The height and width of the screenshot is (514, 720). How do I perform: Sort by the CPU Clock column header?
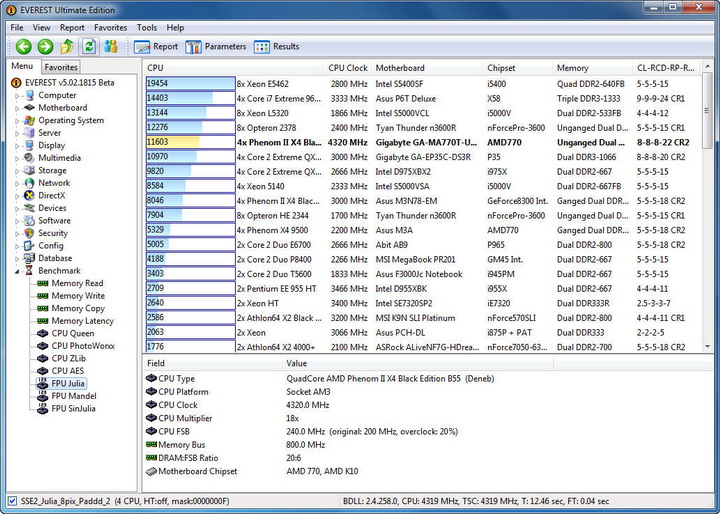348,68
